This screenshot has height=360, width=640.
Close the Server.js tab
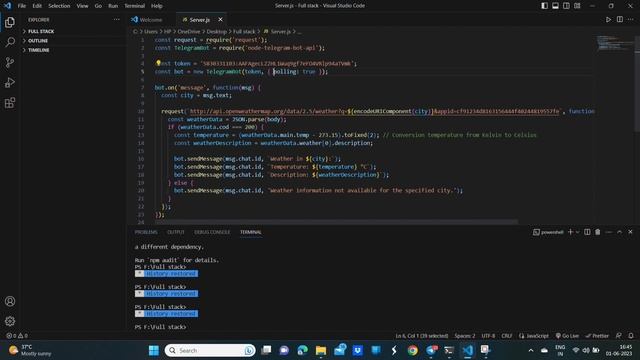220,20
